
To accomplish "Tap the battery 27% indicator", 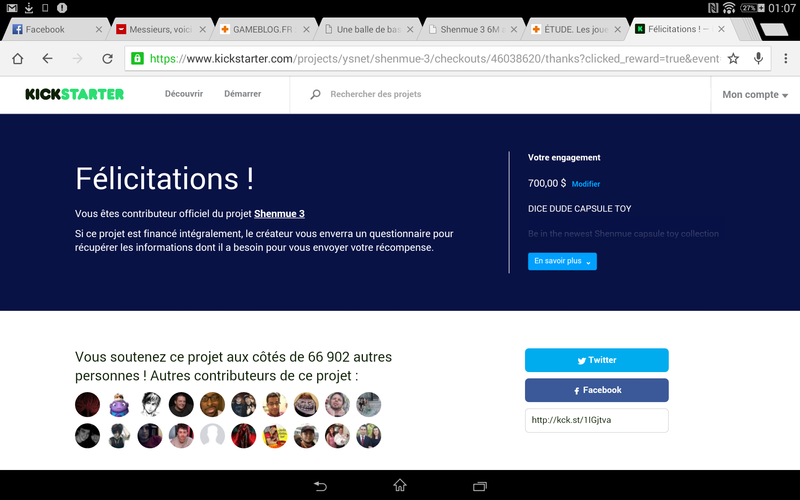I will click(753, 8).
